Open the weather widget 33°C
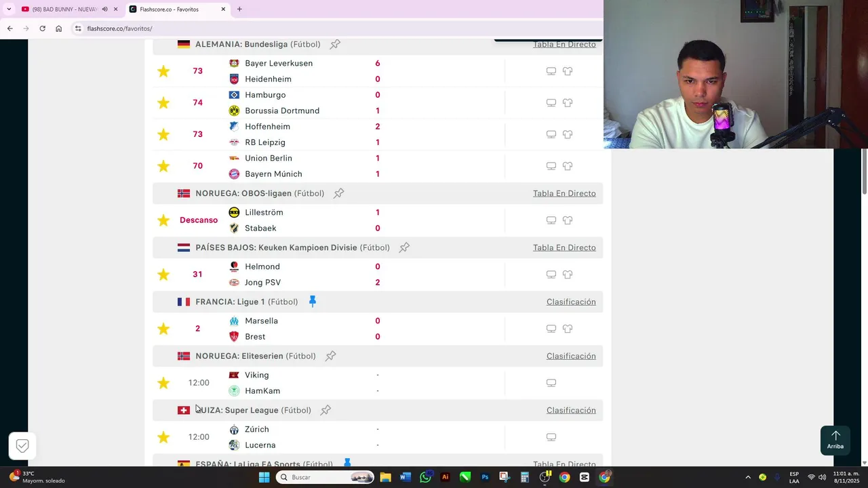Viewport: 868px width, 488px height. point(37,477)
